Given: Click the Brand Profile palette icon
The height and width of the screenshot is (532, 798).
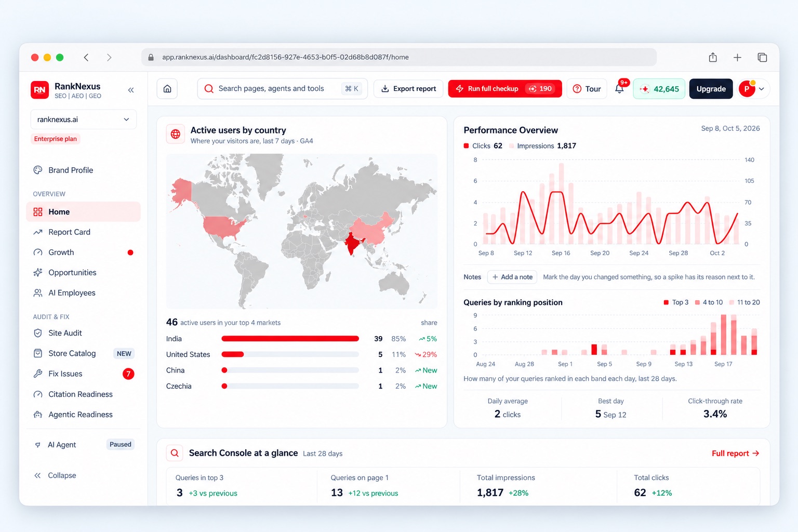Looking at the screenshot, I should pyautogui.click(x=38, y=170).
